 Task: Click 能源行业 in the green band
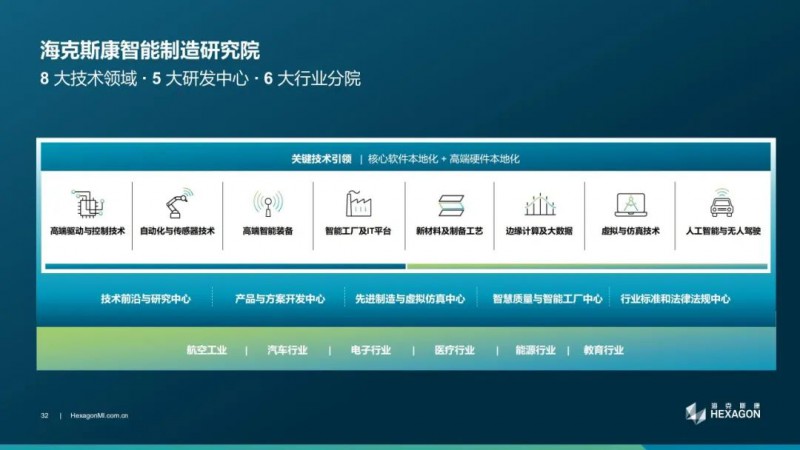(535, 351)
